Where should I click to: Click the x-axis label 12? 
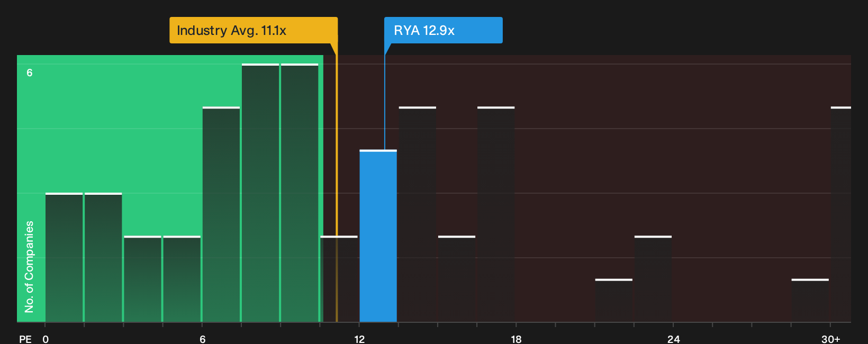(x=359, y=339)
